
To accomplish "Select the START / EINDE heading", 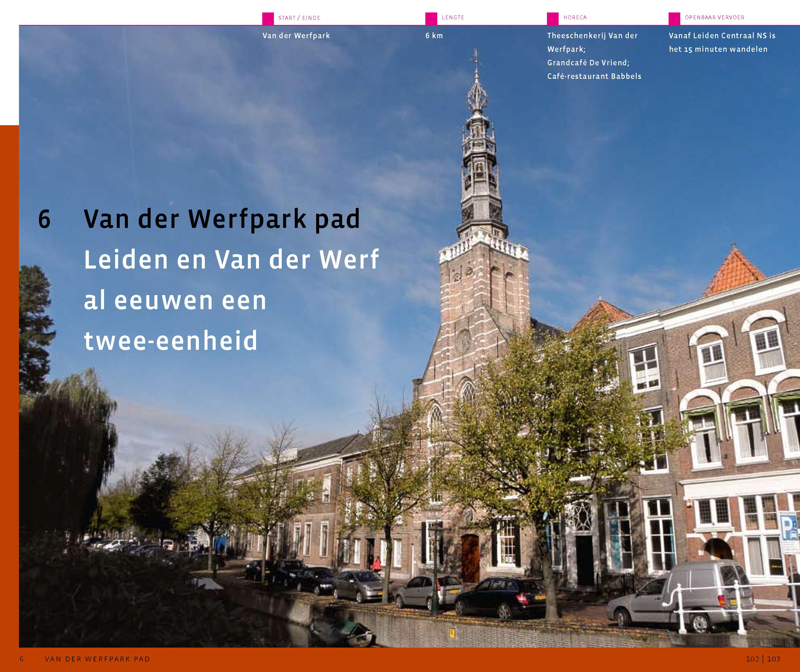I will click(299, 18).
